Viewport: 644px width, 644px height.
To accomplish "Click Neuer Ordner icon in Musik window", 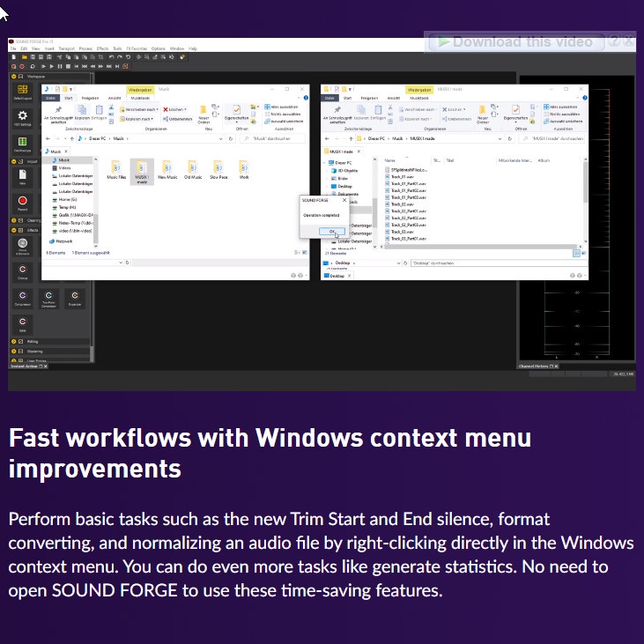I will click(204, 115).
